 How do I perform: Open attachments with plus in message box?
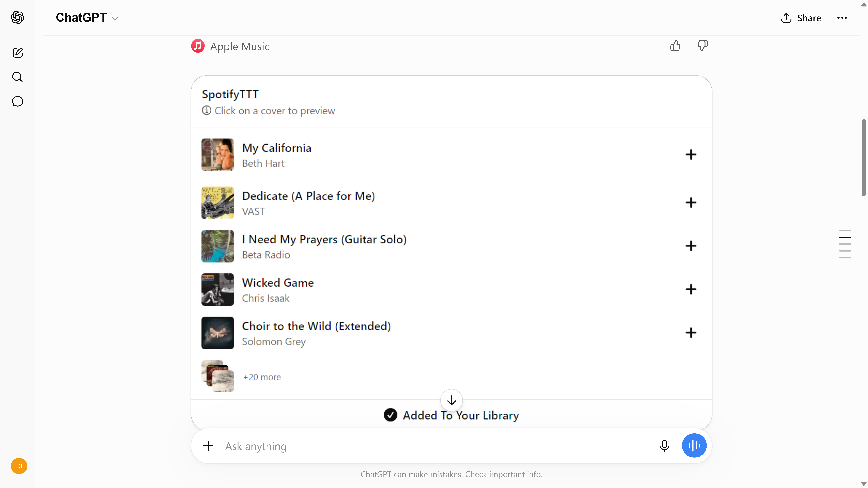pyautogui.click(x=208, y=446)
